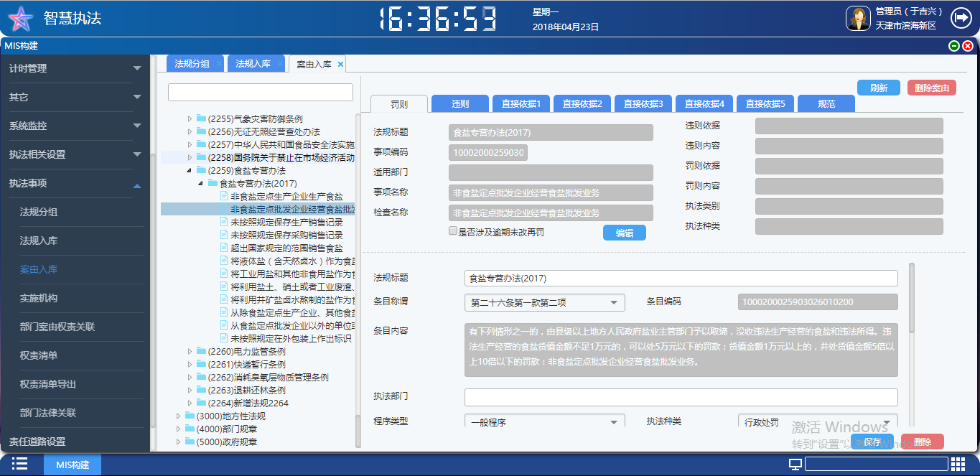Click the 刷新 button
Viewport: 980px width, 476px height.
pyautogui.click(x=878, y=88)
